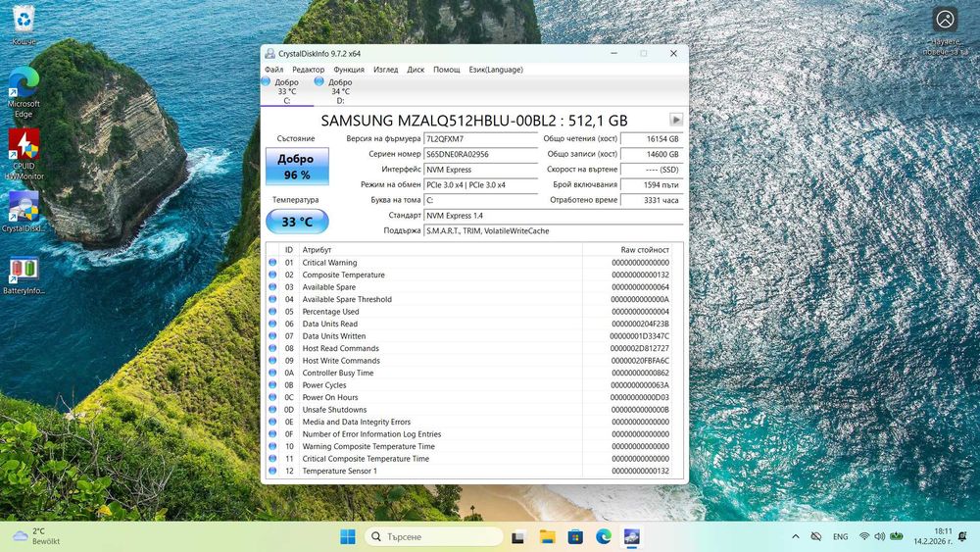The width and height of the screenshot is (980, 552).
Task: Click the status dot for Percentage Used
Action: point(272,312)
